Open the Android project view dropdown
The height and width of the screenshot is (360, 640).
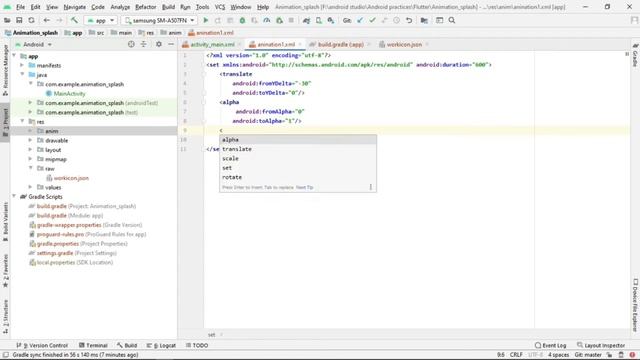click(x=33, y=44)
